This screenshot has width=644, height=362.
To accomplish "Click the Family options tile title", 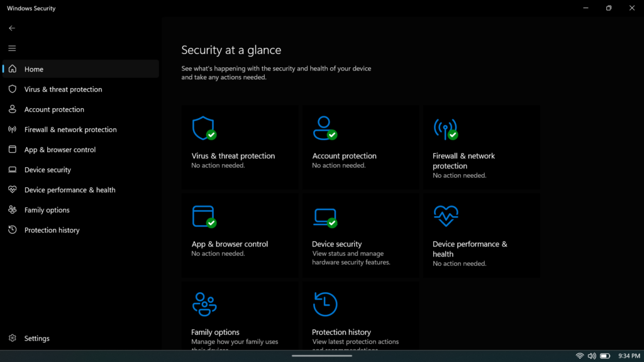I will [x=215, y=332].
